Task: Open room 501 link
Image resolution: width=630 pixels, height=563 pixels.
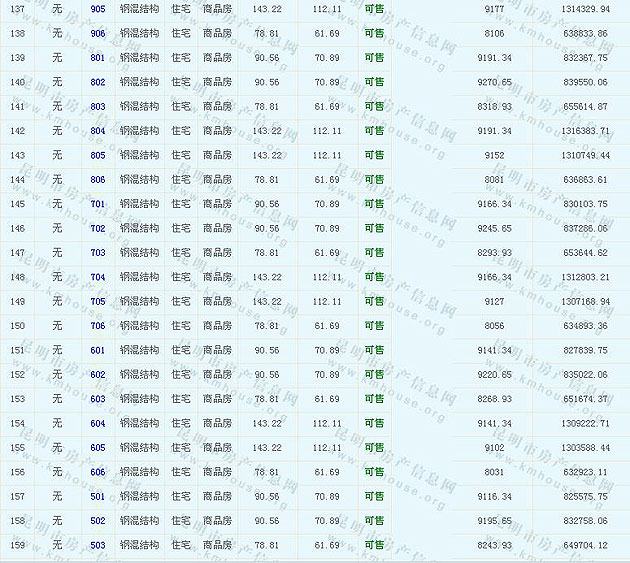Action: tap(97, 496)
